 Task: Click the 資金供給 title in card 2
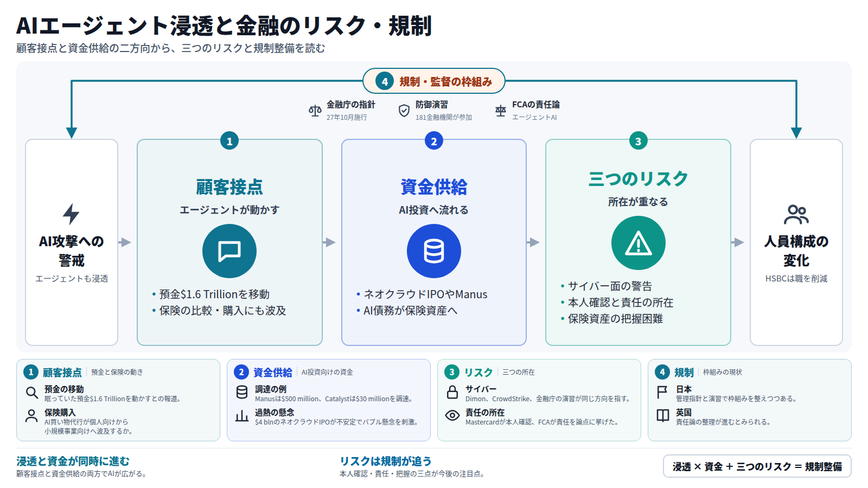point(434,187)
